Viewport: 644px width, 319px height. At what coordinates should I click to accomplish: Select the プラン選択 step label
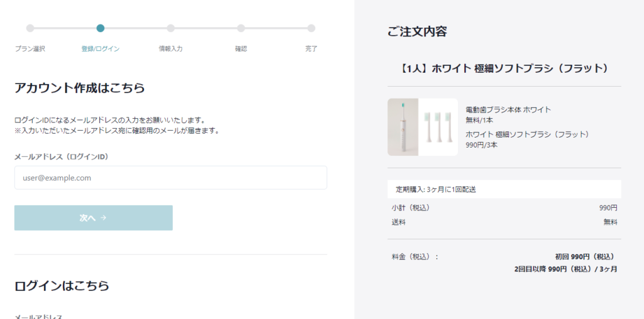pyautogui.click(x=30, y=48)
